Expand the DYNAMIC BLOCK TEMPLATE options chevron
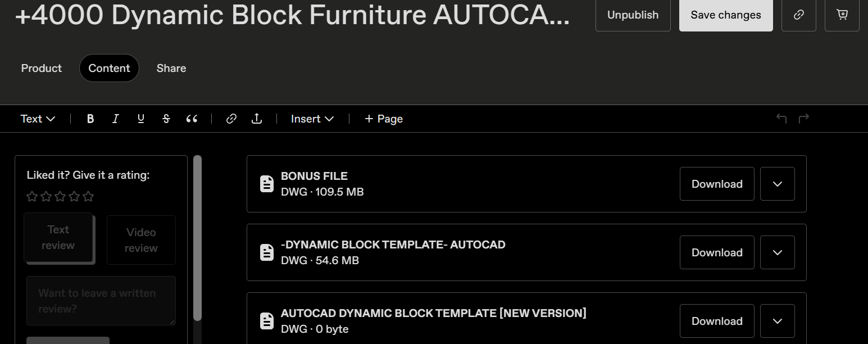The width and height of the screenshot is (868, 344). pos(777,252)
